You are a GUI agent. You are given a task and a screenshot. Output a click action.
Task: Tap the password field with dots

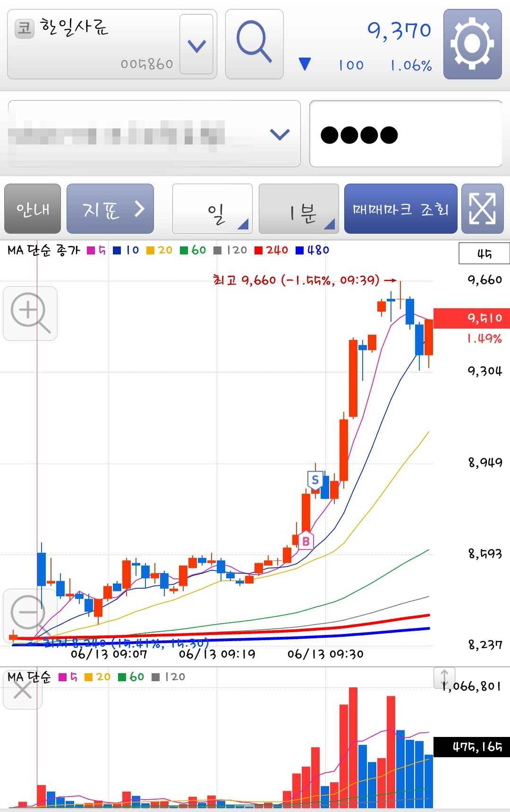(x=406, y=134)
